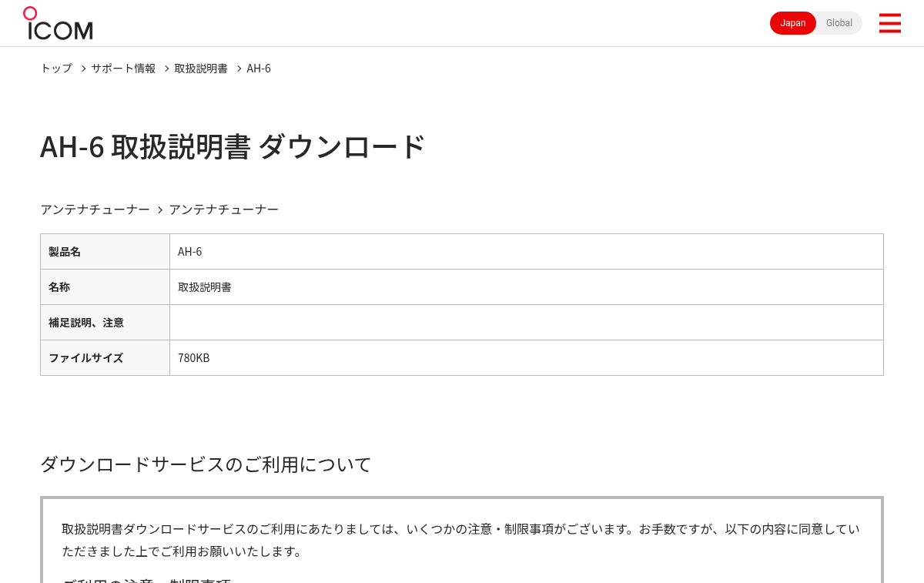Select the 製品名 header cell
Screen dimensions: 924x583
tap(105, 252)
